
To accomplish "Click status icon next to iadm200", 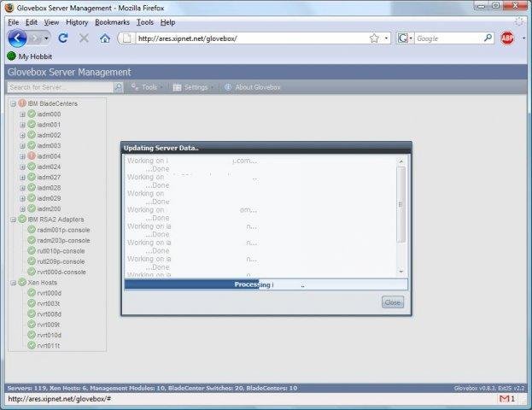I will [x=32, y=208].
